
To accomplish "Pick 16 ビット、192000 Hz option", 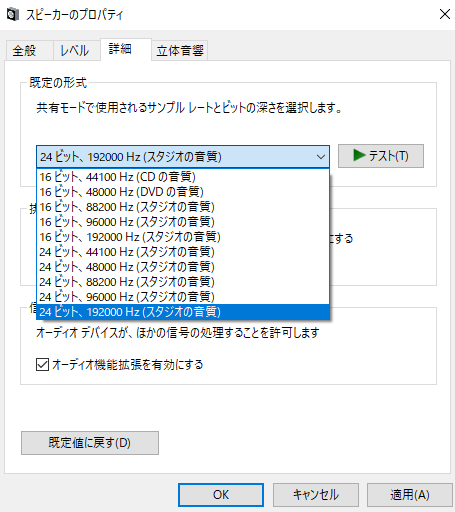I will coord(183,237).
